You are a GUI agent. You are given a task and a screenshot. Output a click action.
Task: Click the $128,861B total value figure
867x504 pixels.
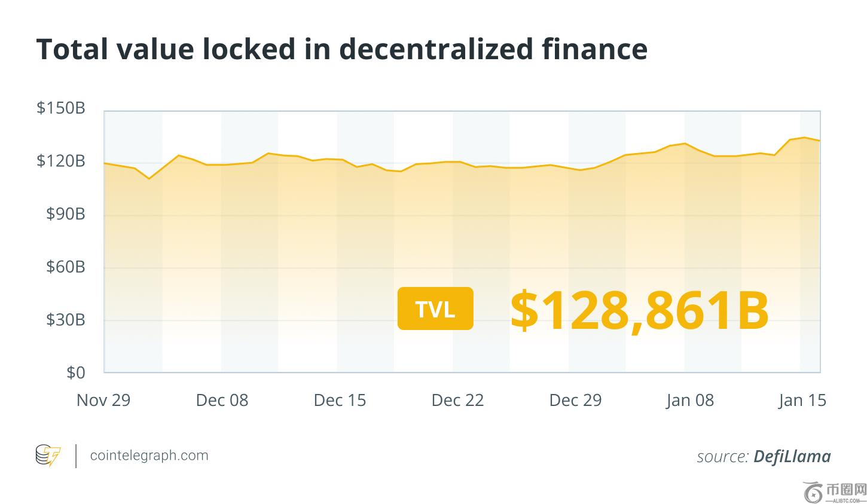(639, 310)
